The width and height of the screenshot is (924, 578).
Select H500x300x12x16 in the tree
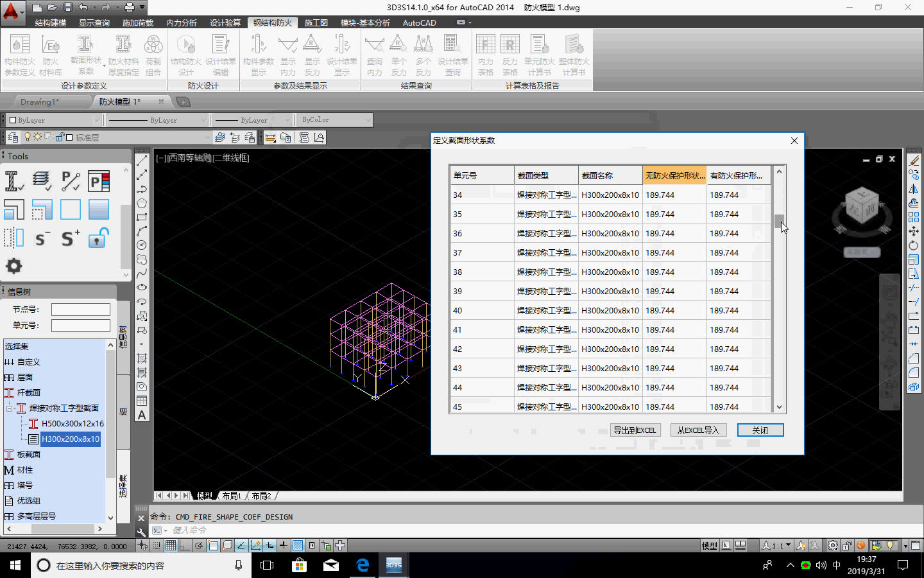point(73,424)
